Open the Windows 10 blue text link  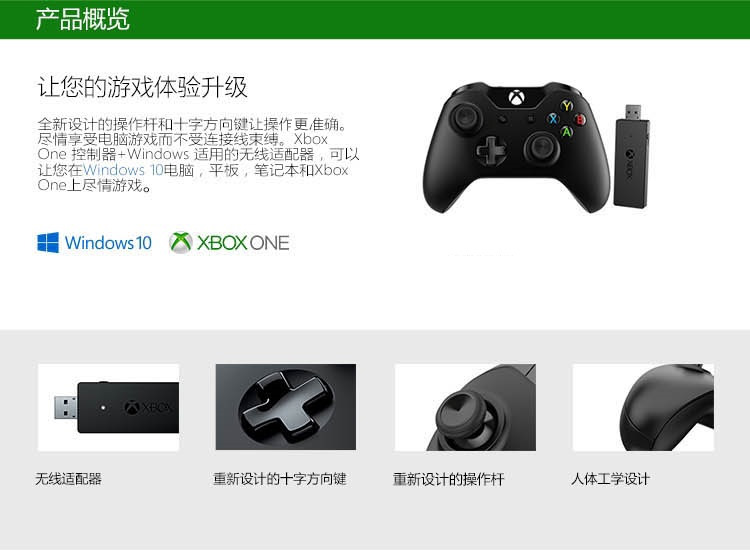pyautogui.click(x=123, y=170)
